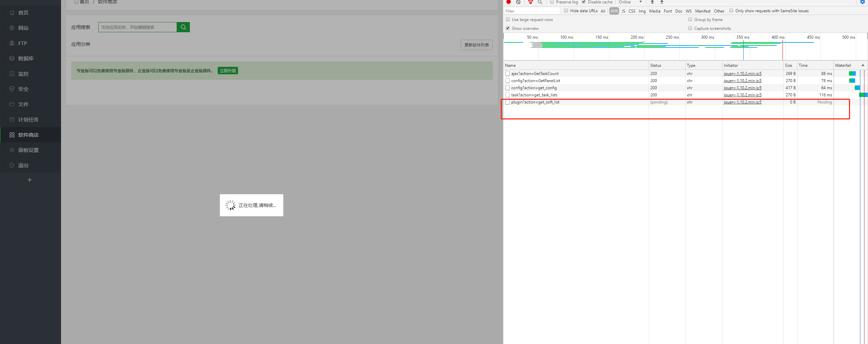The width and height of the screenshot is (868, 344).
Task: Click the 软件商店 breadcrumb text
Action: coord(107,2)
